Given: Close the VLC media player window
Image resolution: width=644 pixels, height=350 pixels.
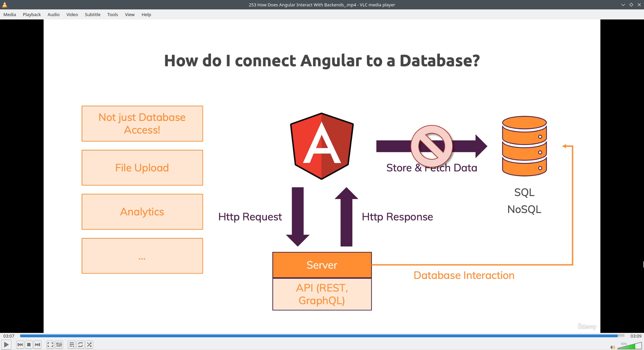Looking at the screenshot, I should [x=639, y=5].
